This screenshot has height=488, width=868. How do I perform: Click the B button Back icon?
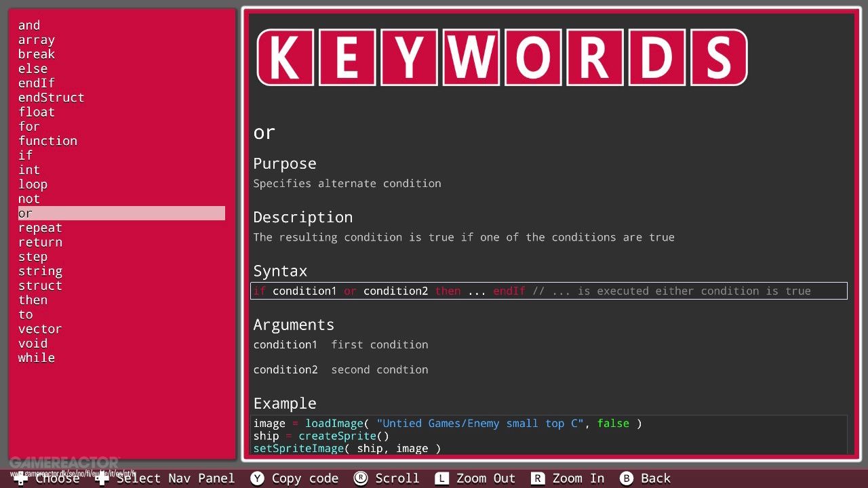coord(627,479)
